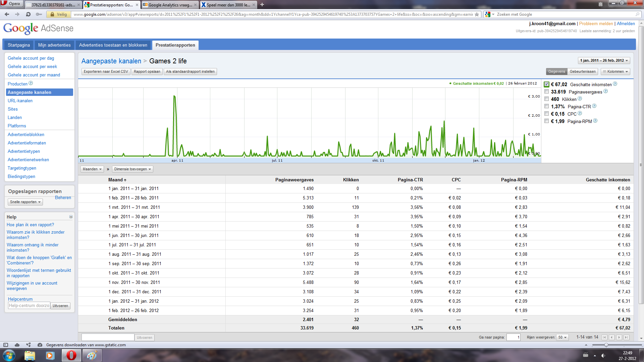Open the Windows Start menu

tap(9, 355)
